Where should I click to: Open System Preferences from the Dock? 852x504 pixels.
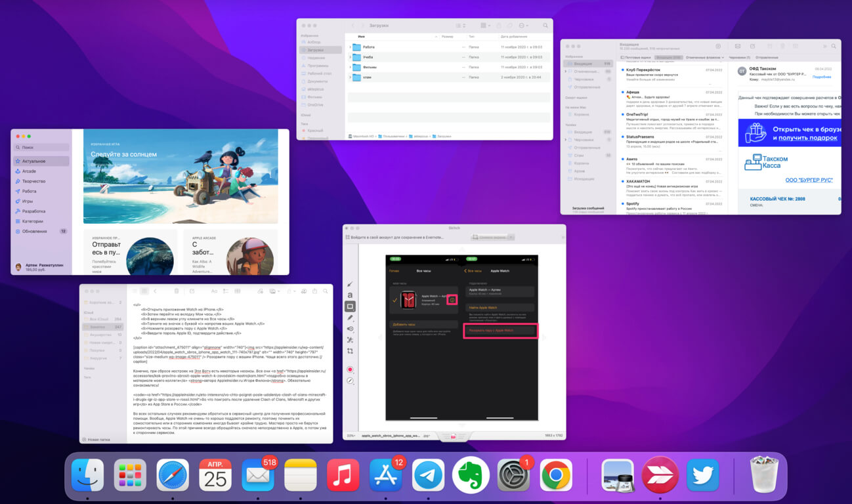coord(513,475)
